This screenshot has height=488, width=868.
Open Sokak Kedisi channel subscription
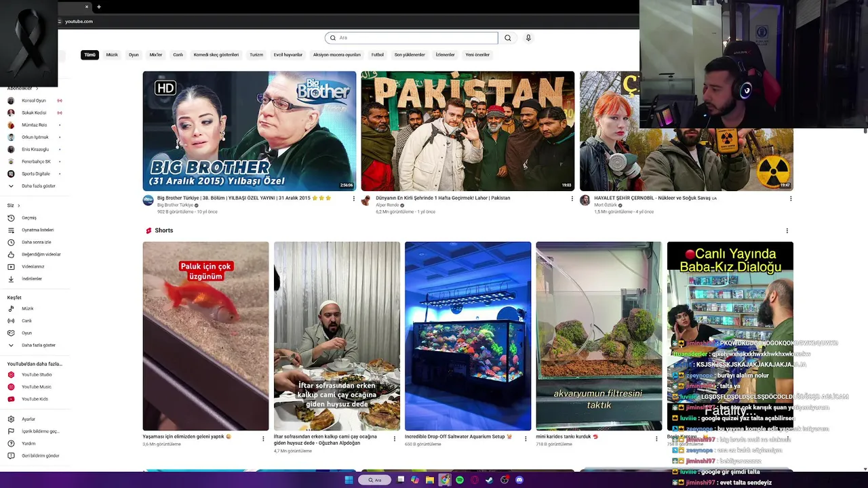[34, 113]
